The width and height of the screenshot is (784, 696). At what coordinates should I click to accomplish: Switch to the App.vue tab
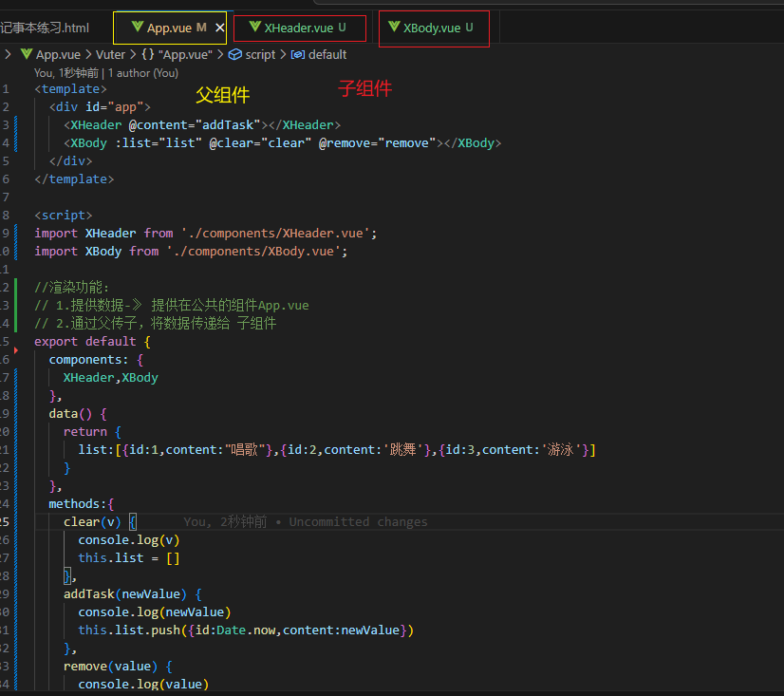[x=169, y=28]
